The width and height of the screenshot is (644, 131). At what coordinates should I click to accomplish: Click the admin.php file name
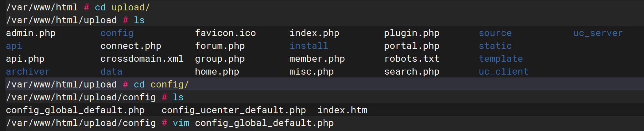coord(31,33)
